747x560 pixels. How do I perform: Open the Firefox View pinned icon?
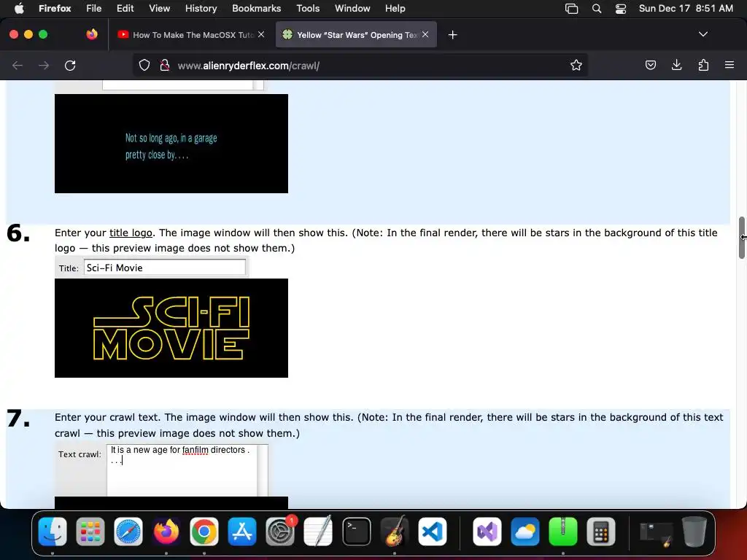(92, 34)
